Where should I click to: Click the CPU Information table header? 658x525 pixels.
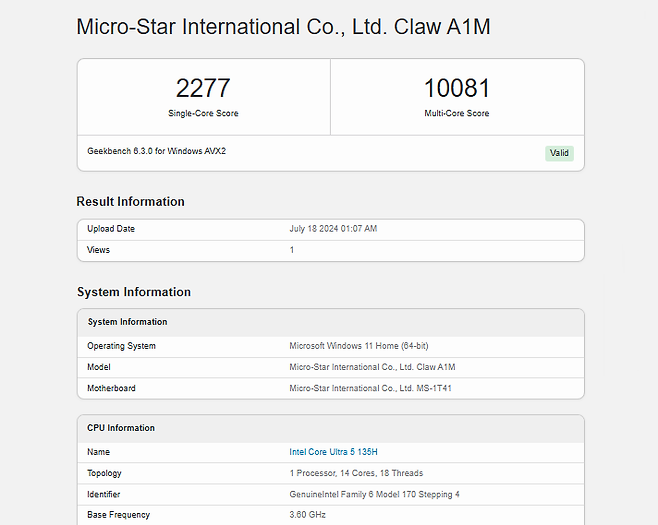pyautogui.click(x=121, y=428)
